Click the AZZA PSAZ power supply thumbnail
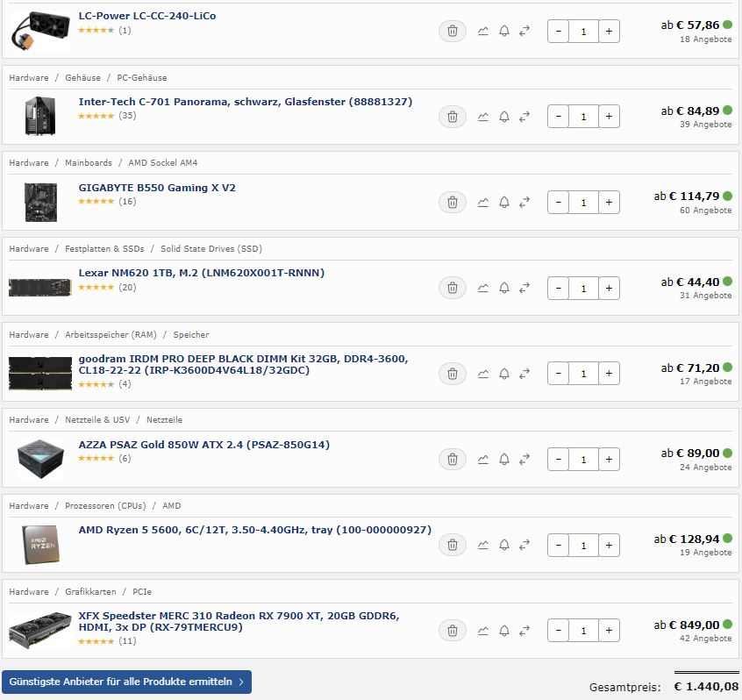This screenshot has width=742, height=700. tap(40, 459)
